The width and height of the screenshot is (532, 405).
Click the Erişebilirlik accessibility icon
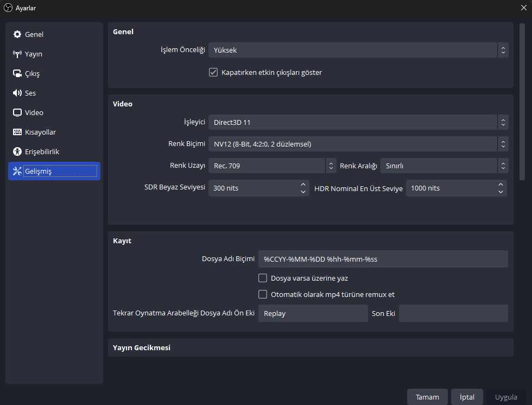pyautogui.click(x=17, y=151)
